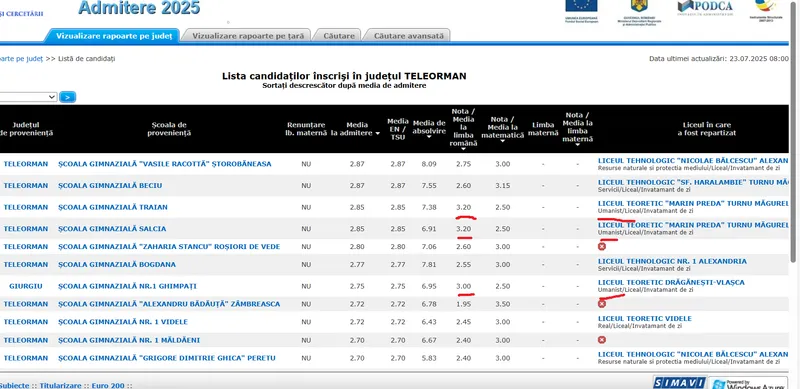Click Romanian grade 3.00 in Ghimpați row

click(x=463, y=286)
